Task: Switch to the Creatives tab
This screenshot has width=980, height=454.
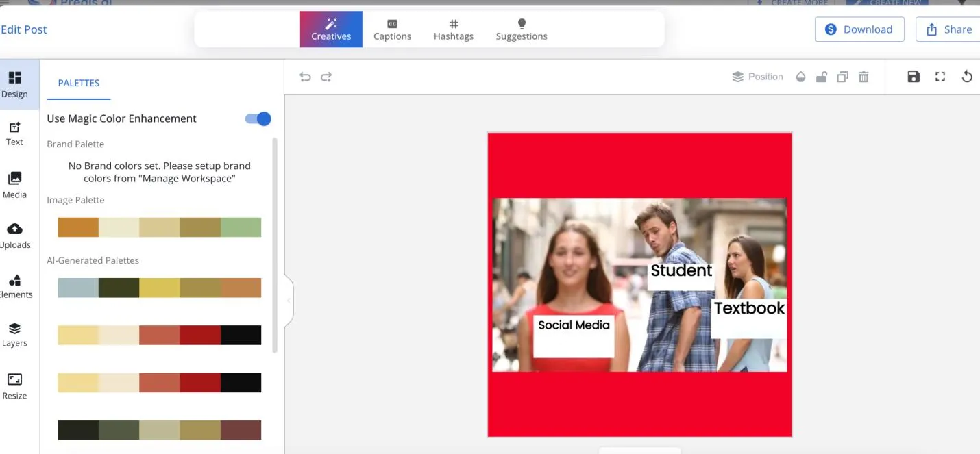Action: [331, 29]
